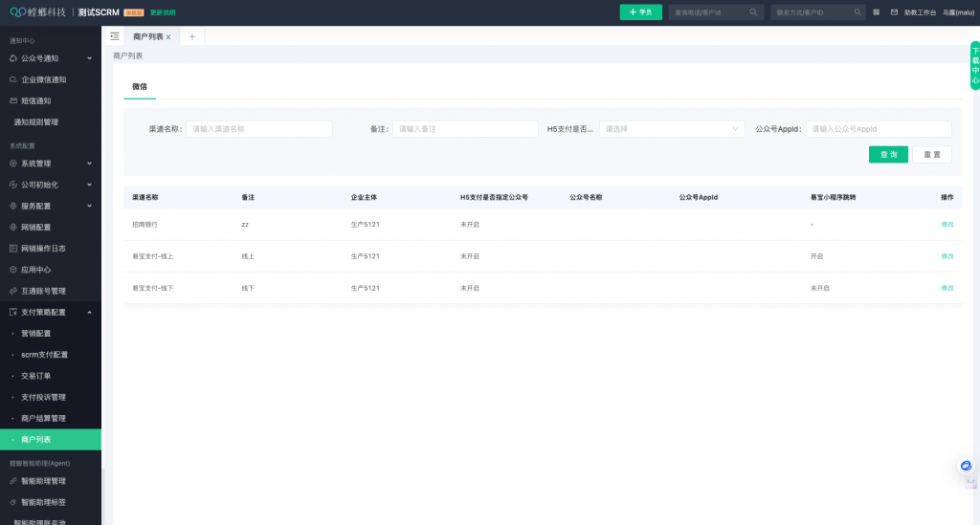Screen dimensions: 980x525
Task: Open the grid apps icon in top bar
Action: [x=876, y=12]
